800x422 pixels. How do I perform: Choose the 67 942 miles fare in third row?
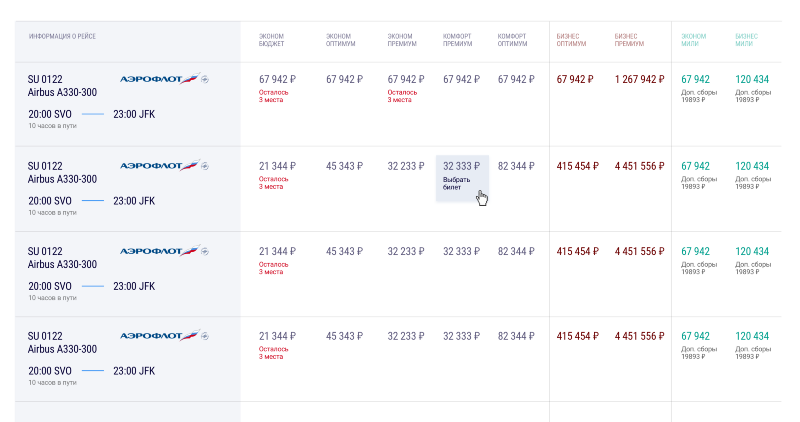(695, 251)
